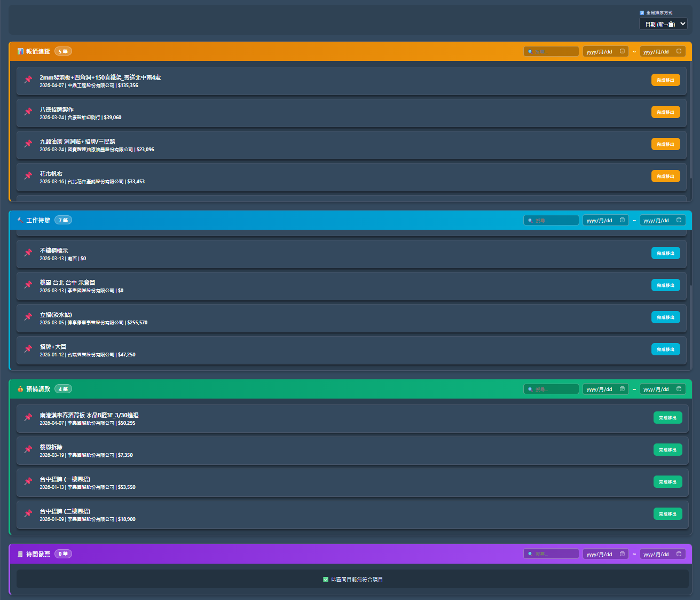Click pin icon next to 不鏽鋼標示
This screenshot has height=600, width=700.
[28, 253]
